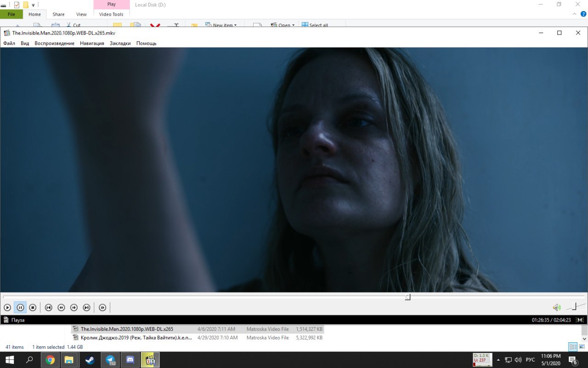Image resolution: width=588 pixels, height=368 pixels.
Task: Stop the video playback
Action: click(33, 307)
